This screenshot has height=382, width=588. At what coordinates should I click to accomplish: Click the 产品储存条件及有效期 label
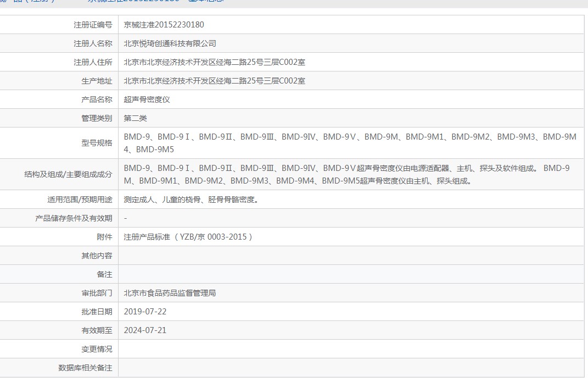74,218
